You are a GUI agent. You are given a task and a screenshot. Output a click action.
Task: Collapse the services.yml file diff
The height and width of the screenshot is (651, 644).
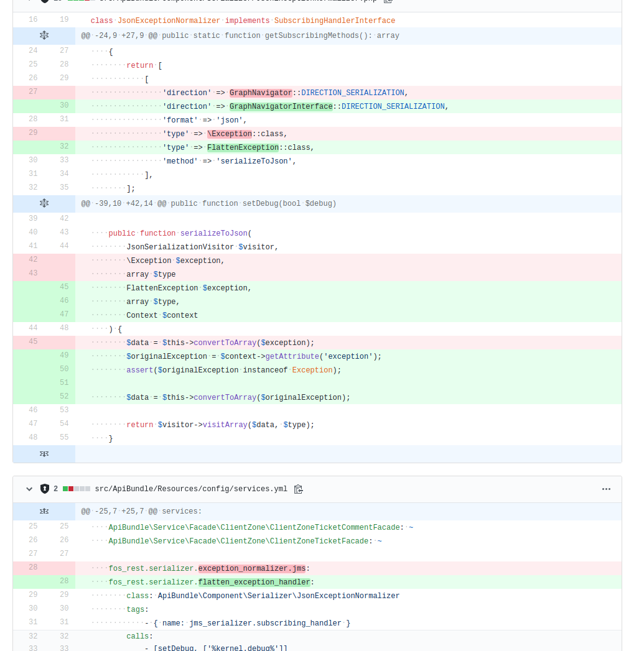coord(29,489)
